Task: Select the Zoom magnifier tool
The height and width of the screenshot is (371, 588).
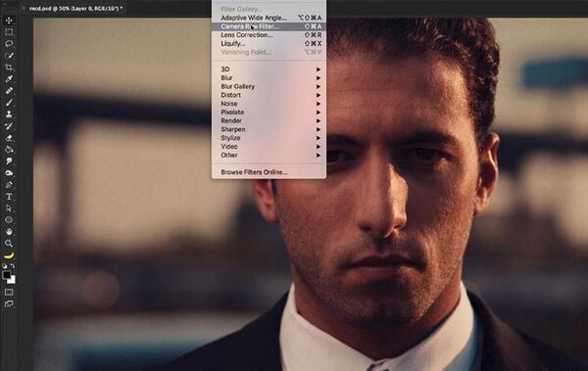Action: (x=9, y=243)
